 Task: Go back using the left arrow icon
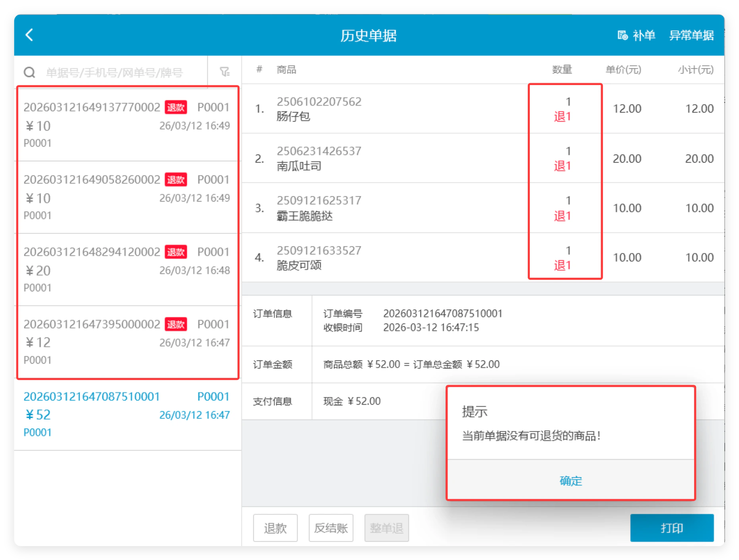coord(29,35)
